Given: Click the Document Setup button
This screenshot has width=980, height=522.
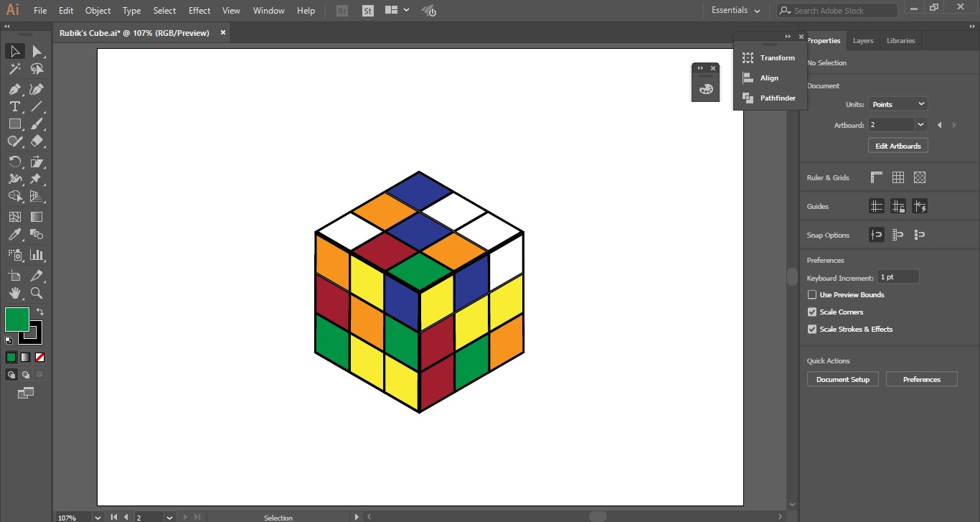Looking at the screenshot, I should click(843, 379).
